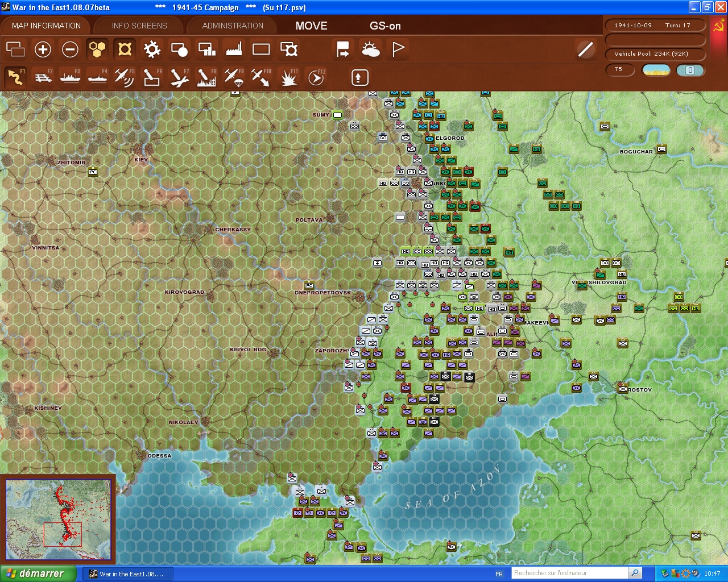Select the unit next to SUMY
This screenshot has width=728, height=582.
337,115
